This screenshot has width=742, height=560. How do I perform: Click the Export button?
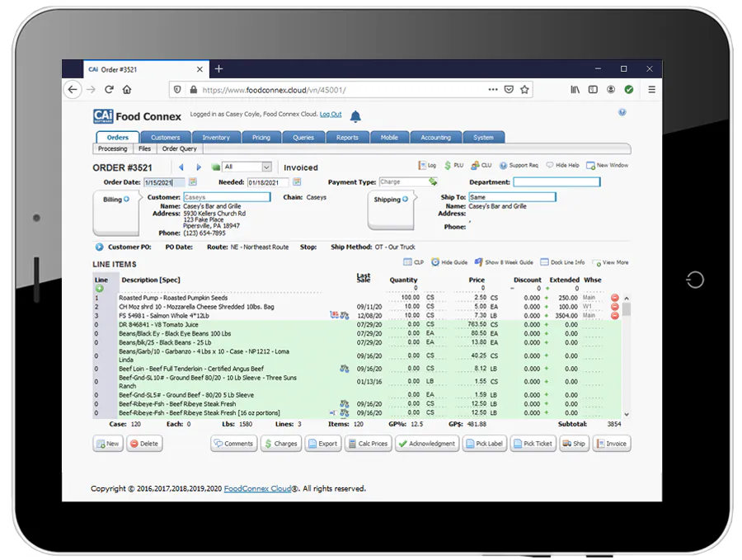(323, 444)
